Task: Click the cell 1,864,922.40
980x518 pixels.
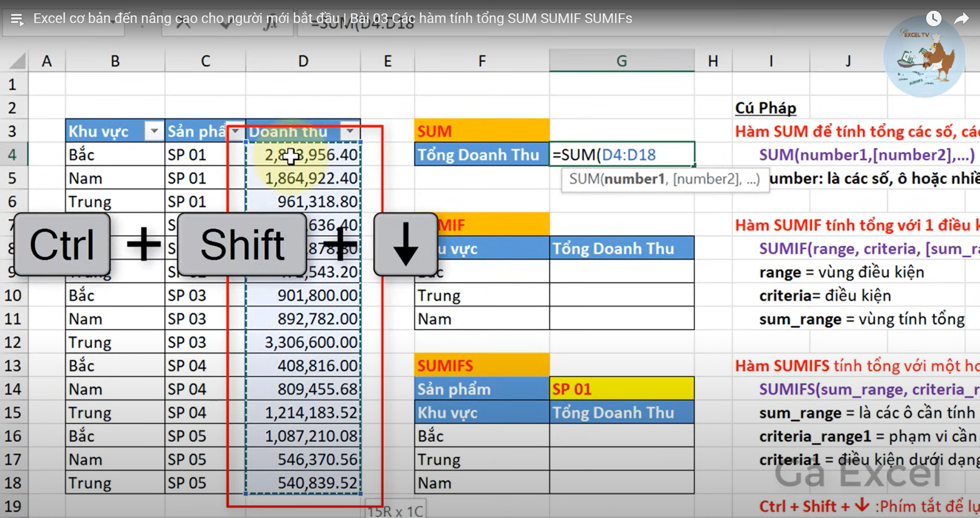Action: [303, 178]
